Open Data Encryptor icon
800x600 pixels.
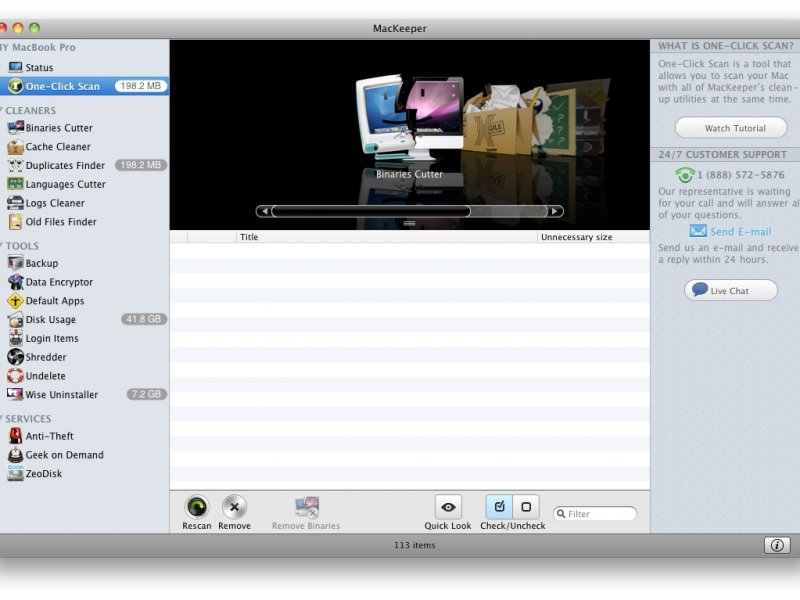15,282
